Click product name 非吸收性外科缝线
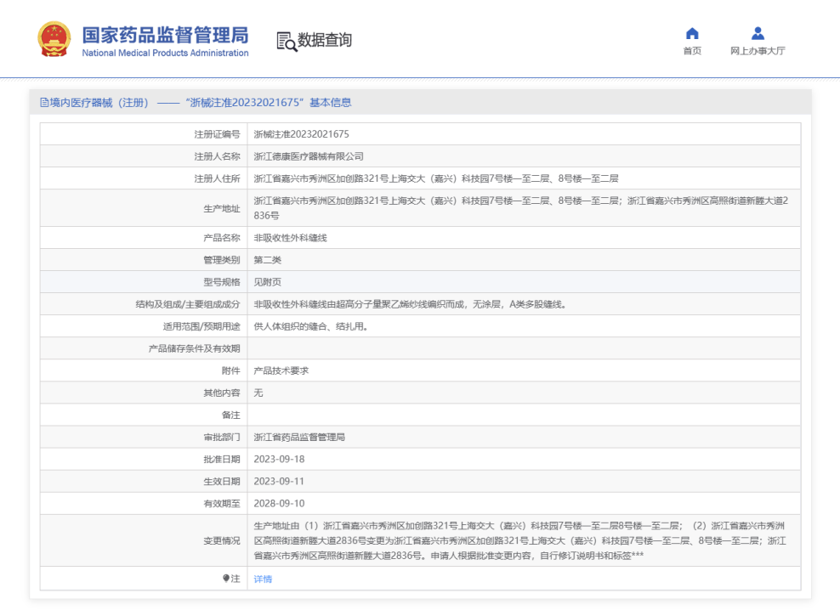The image size is (840, 616). 290,238
